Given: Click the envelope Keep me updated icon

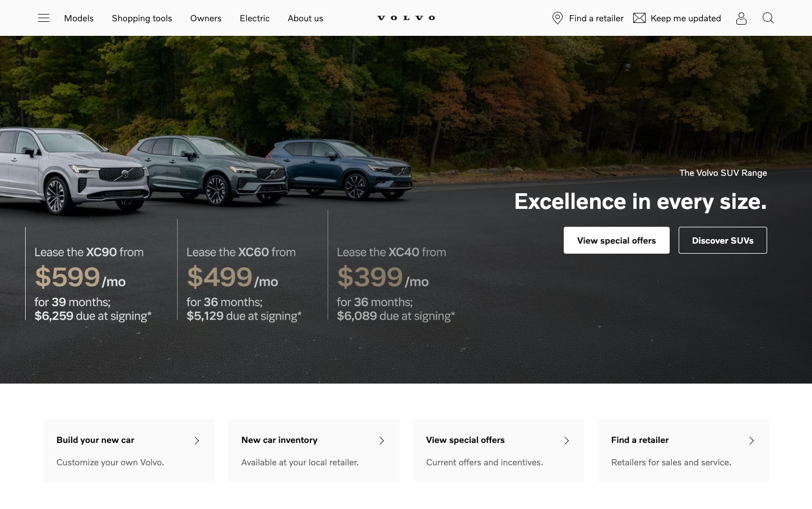Looking at the screenshot, I should click(x=639, y=18).
